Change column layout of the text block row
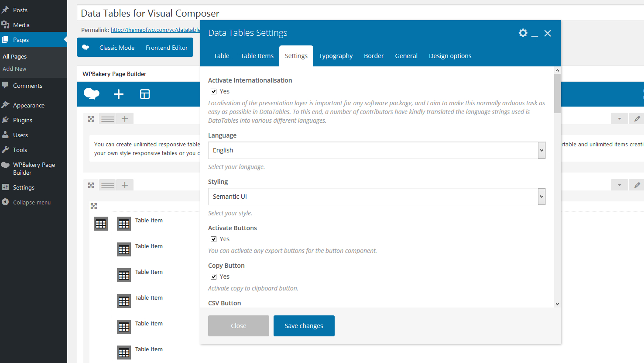This screenshot has width=644, height=363. pos(108,119)
